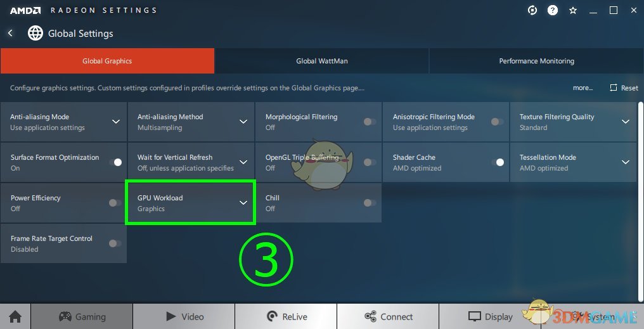Enable the Chill toggle
The image size is (644, 329).
pos(370,203)
